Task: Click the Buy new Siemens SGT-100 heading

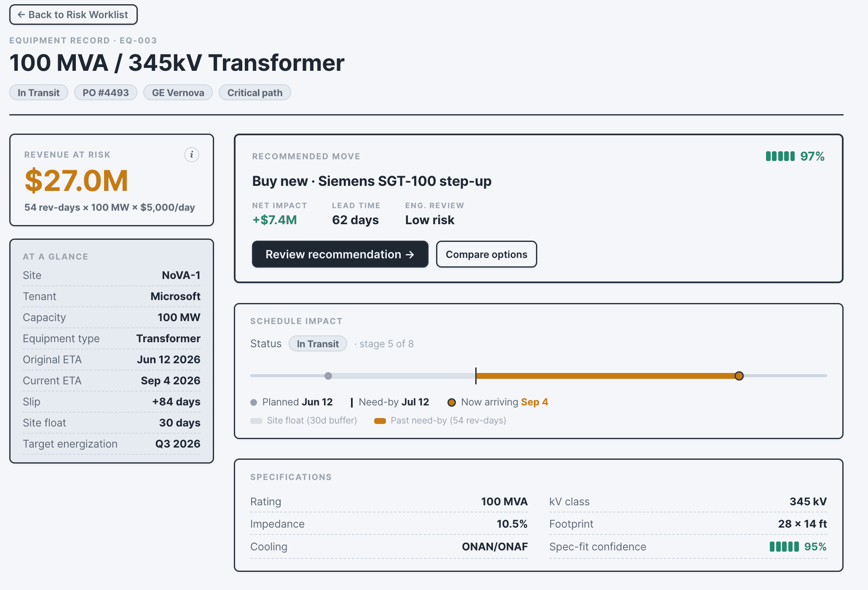Action: point(372,181)
